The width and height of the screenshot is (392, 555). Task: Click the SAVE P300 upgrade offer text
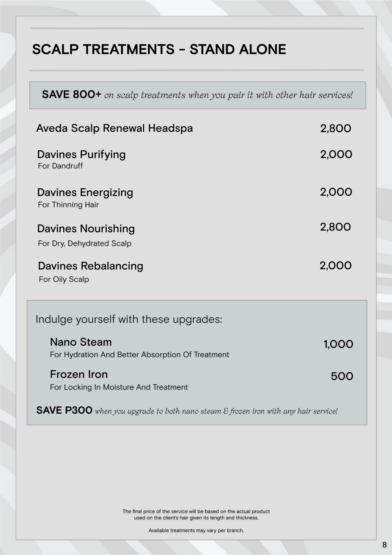click(x=187, y=410)
